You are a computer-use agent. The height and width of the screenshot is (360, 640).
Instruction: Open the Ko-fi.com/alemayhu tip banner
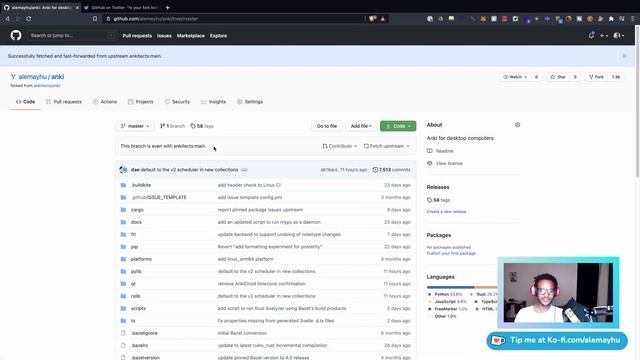557,340
